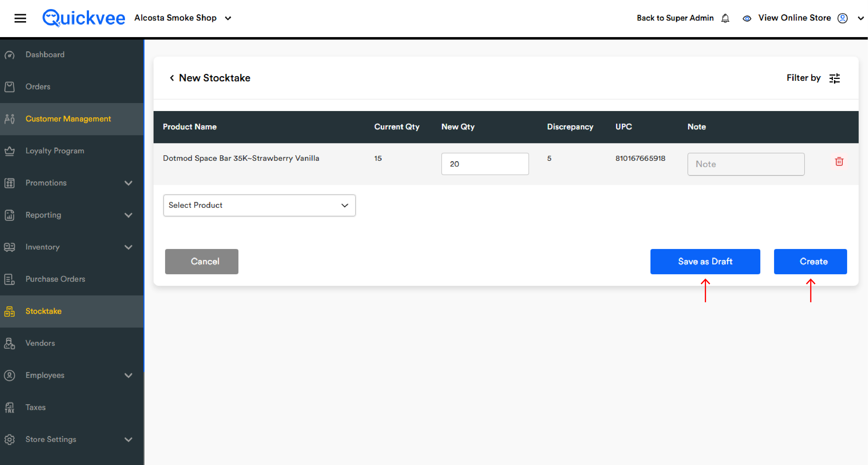Image resolution: width=868 pixels, height=465 pixels.
Task: Go back using New Stocktake arrow
Action: point(172,78)
